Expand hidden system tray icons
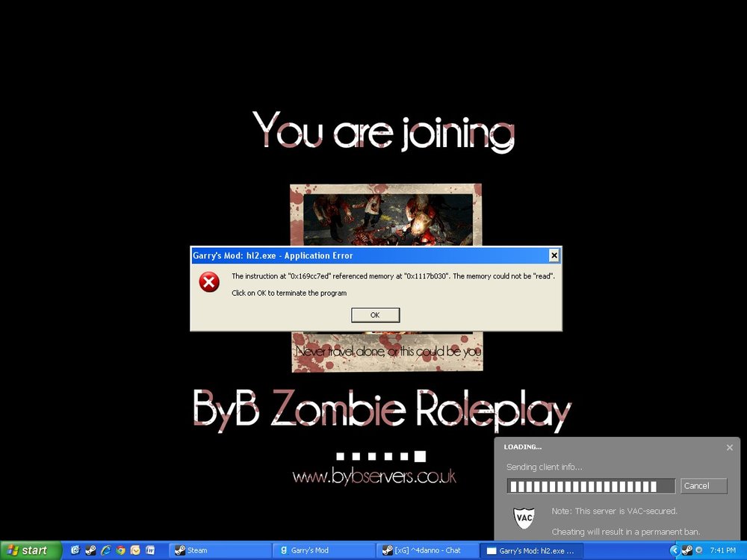Image resolution: width=747 pixels, height=560 pixels. (x=674, y=550)
